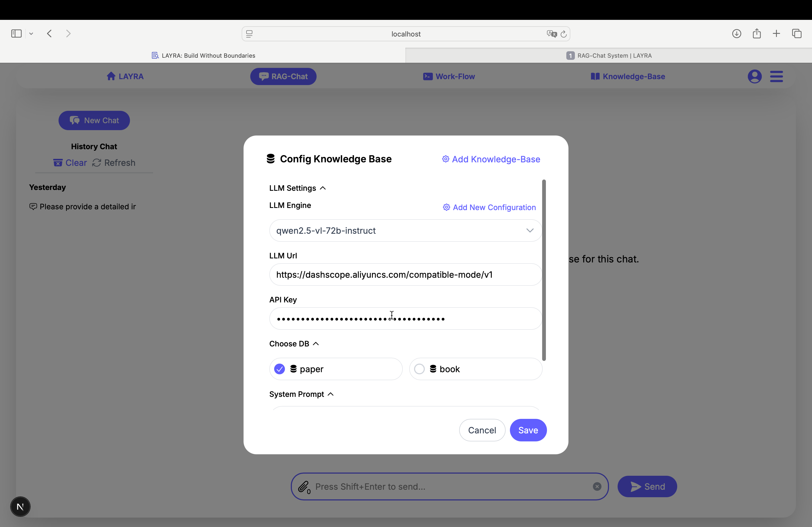Select the RAG-Chat navigation item
Screen dimensions: 812x527
point(283,76)
